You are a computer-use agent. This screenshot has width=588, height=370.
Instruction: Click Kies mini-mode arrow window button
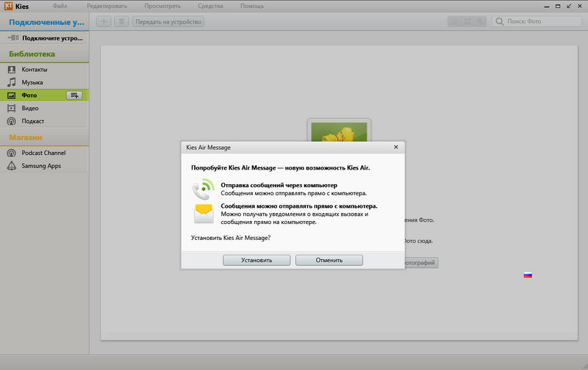pos(569,6)
